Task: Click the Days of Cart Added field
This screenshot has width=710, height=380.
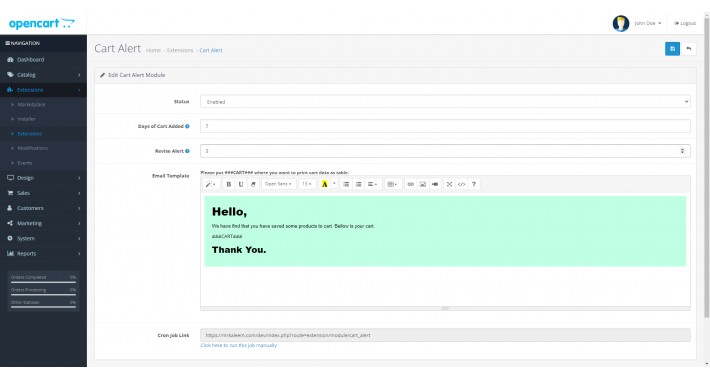Action: click(x=445, y=126)
